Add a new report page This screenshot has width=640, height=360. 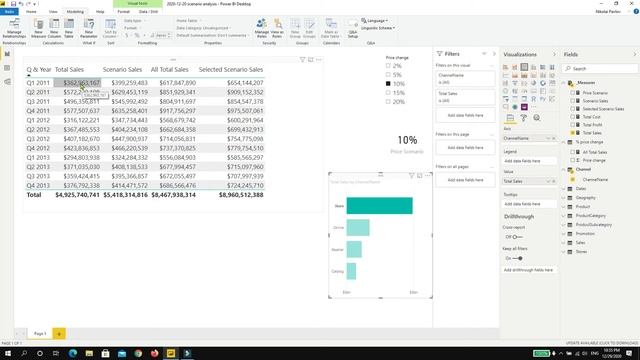pos(59,334)
